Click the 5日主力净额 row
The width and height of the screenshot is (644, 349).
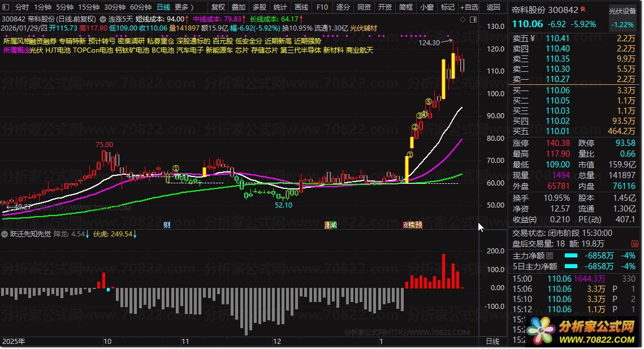coord(574,266)
